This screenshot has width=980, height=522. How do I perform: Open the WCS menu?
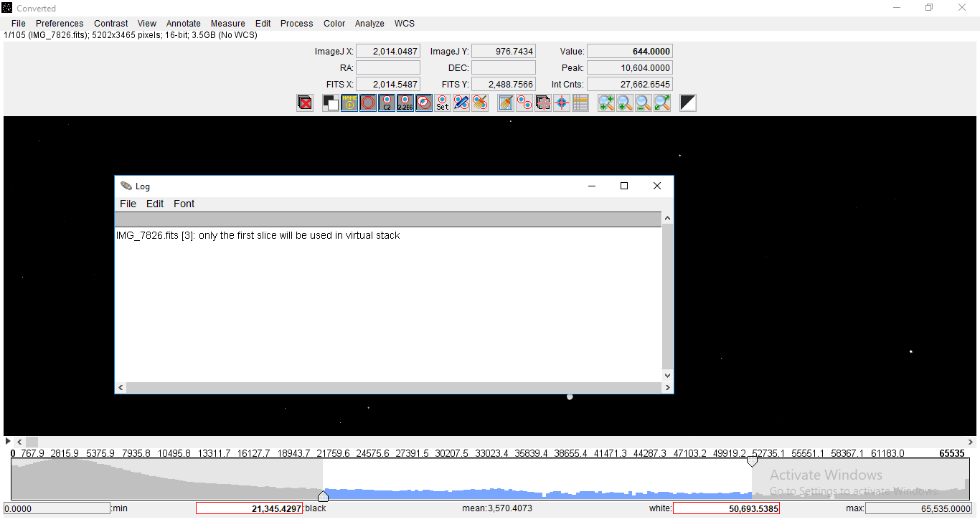pyautogui.click(x=404, y=24)
